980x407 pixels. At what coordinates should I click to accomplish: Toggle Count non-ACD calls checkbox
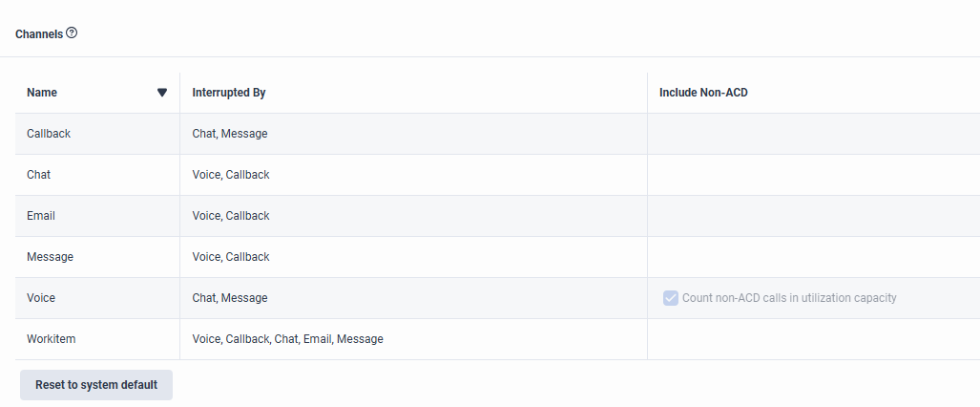point(670,298)
